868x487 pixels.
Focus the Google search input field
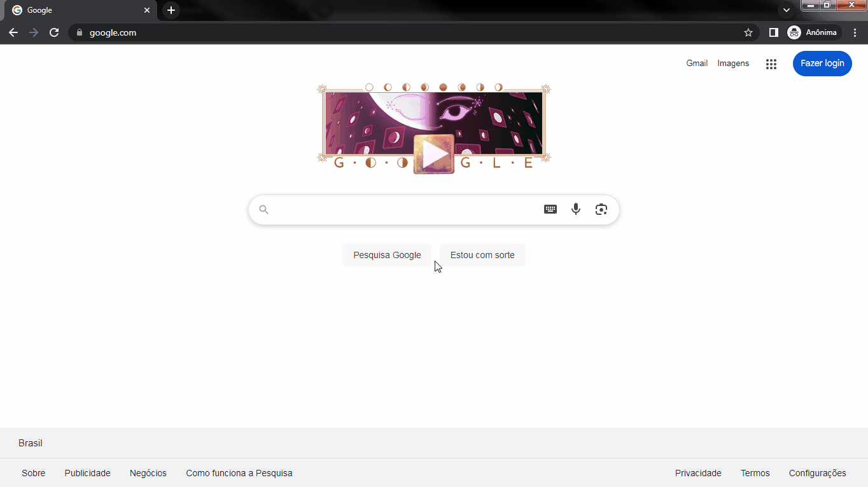point(407,209)
